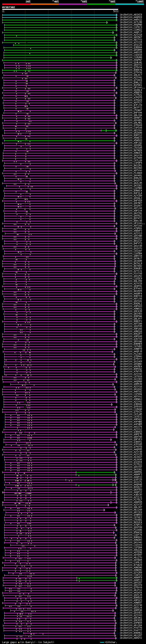Image resolution: width=146 pixels, height=644 pixels.
Task: Click the UniRef100_Q3B9U4 label
Action: tap(131, 48)
